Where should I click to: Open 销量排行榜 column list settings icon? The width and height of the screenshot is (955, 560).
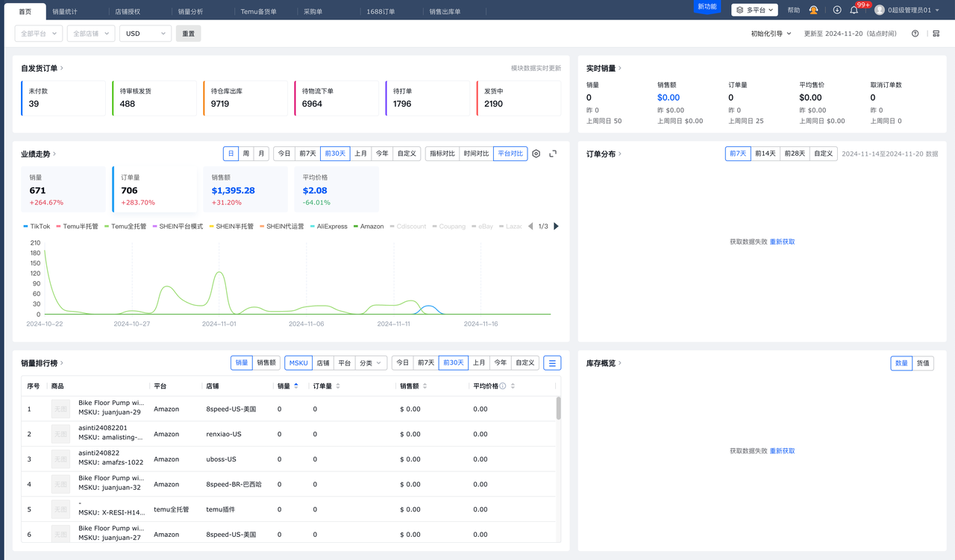(x=552, y=363)
